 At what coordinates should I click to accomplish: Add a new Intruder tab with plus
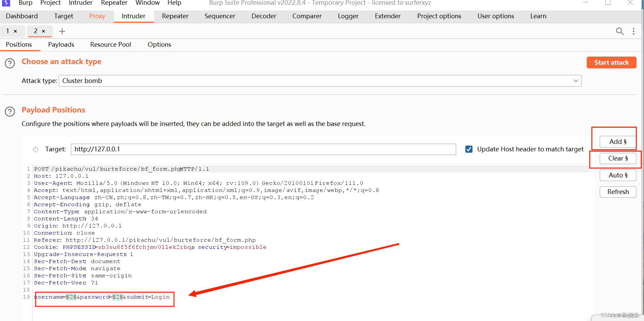62,31
